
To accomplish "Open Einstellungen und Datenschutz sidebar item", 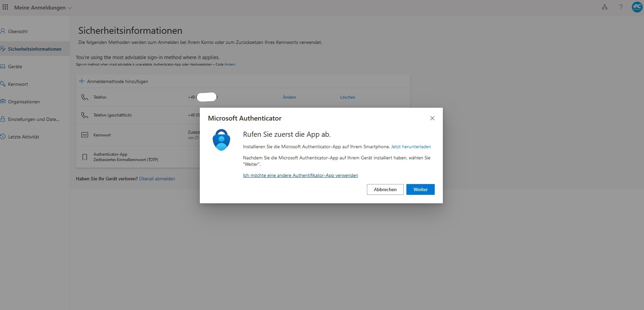I will tap(33, 119).
